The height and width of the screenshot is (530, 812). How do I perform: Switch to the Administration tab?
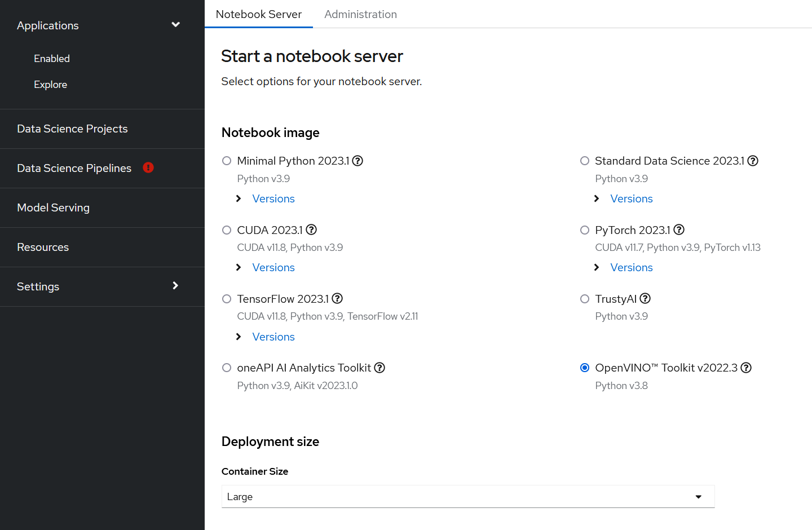tap(360, 14)
